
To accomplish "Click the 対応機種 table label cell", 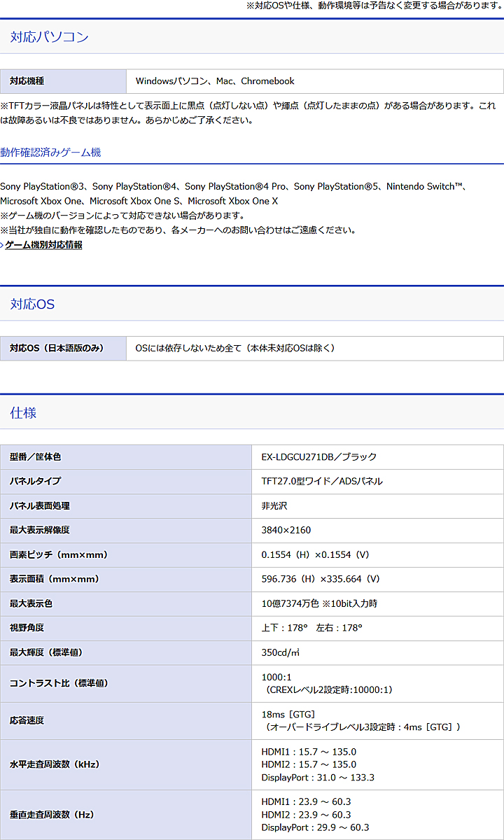I will click(63, 81).
